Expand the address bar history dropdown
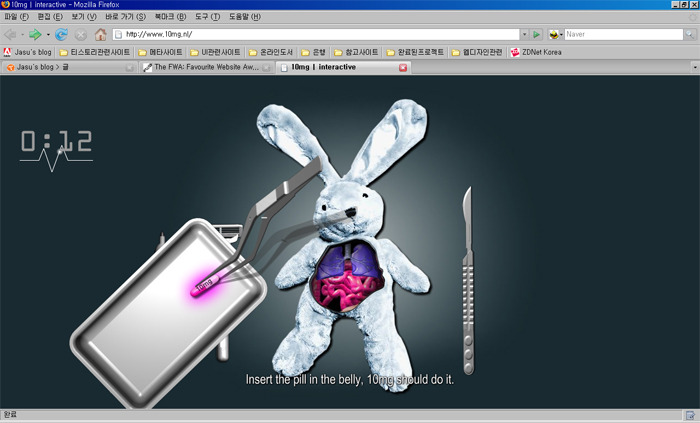The width and height of the screenshot is (700, 423). (525, 34)
